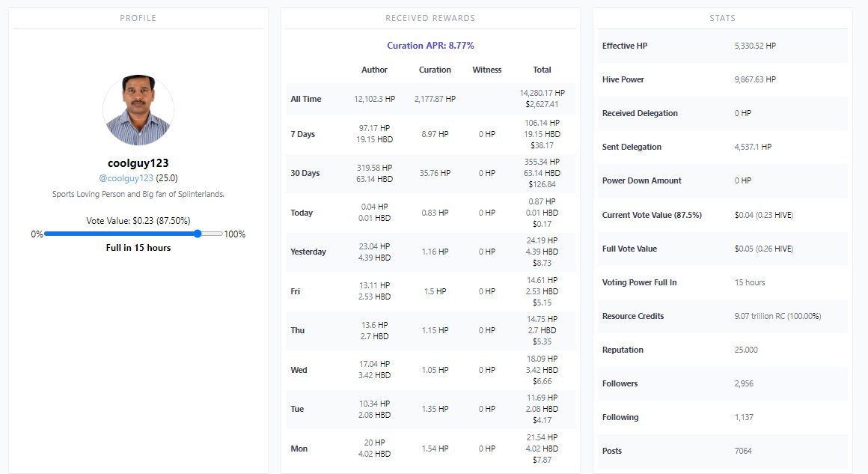
Task: Select the Followers count 2,956
Action: point(744,383)
